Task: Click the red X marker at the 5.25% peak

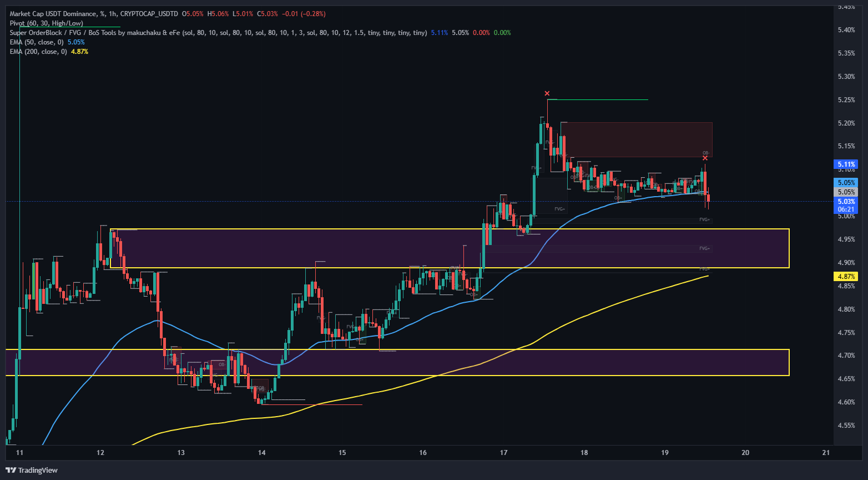Action: (547, 93)
